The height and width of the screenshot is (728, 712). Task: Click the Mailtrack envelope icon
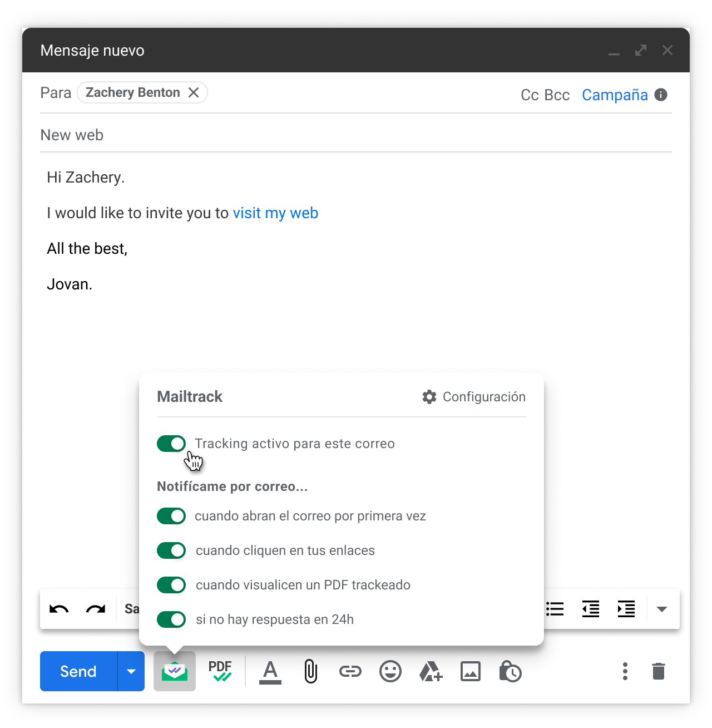[175, 672]
